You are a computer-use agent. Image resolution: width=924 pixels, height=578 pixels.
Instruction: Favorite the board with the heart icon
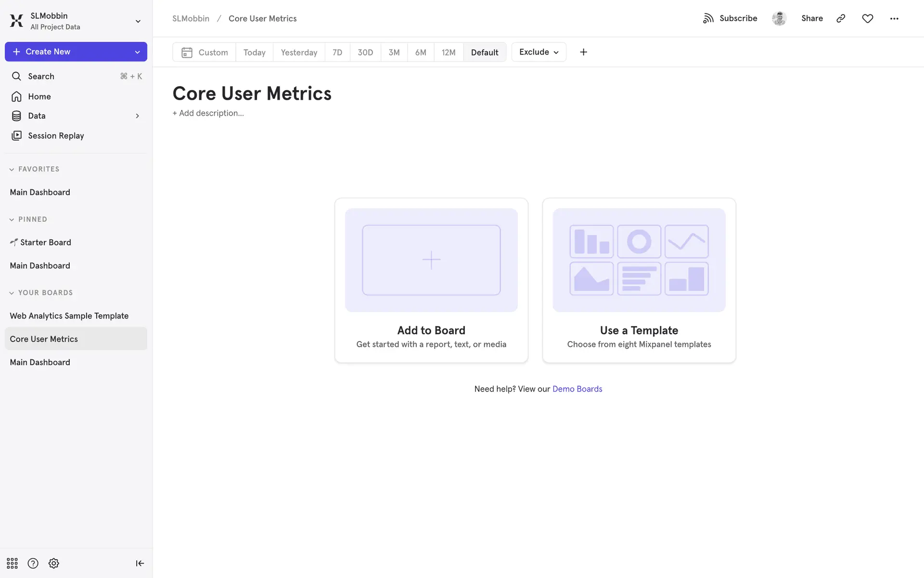click(867, 18)
